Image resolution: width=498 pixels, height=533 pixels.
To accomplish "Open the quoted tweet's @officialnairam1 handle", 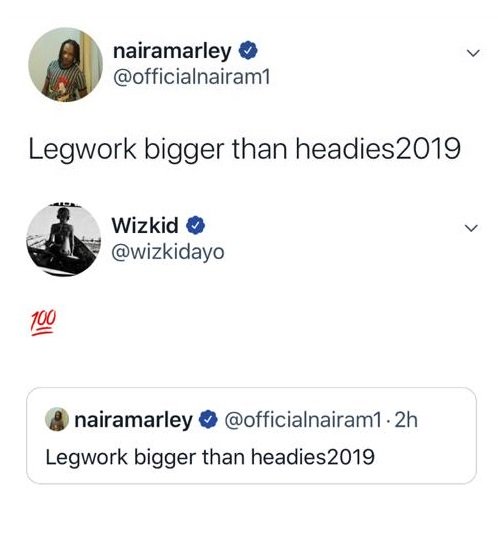I will pos(302,420).
